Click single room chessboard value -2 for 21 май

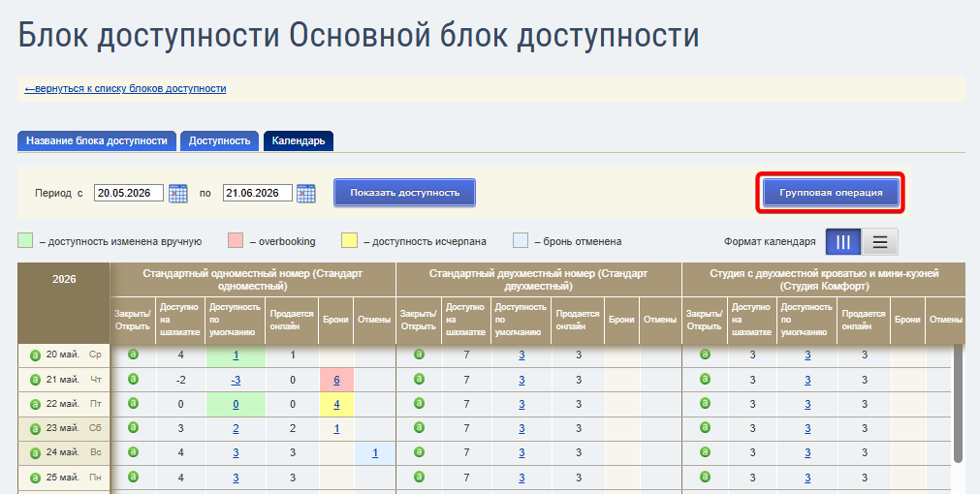coord(180,380)
